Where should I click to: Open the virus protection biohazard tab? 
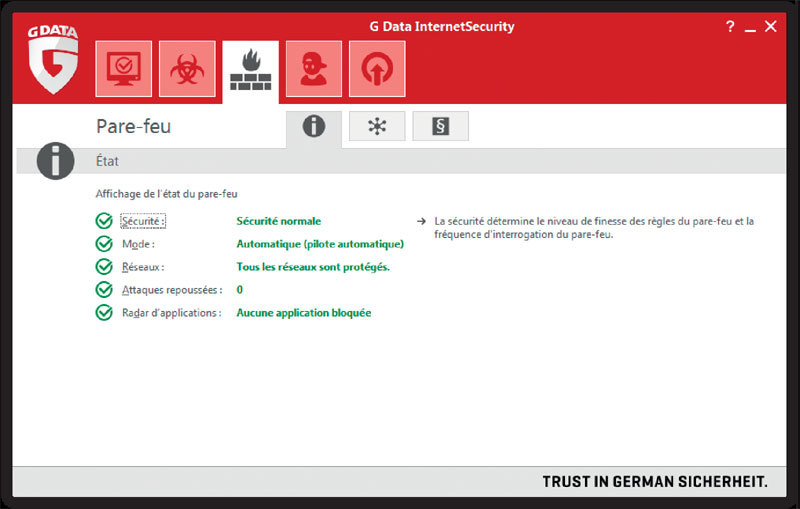tap(187, 69)
